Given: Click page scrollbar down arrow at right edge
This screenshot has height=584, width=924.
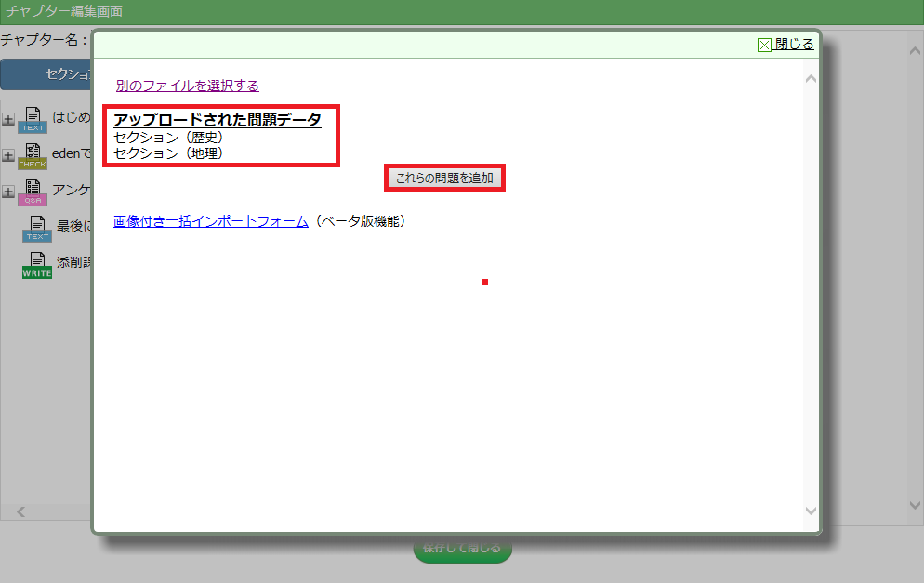Looking at the screenshot, I should 915,506.
